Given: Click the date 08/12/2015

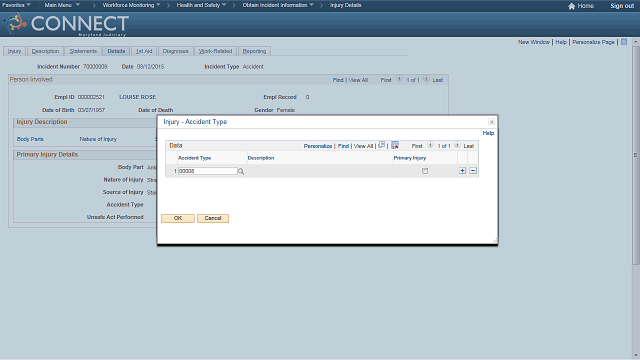Looking at the screenshot, I should click(150, 67).
